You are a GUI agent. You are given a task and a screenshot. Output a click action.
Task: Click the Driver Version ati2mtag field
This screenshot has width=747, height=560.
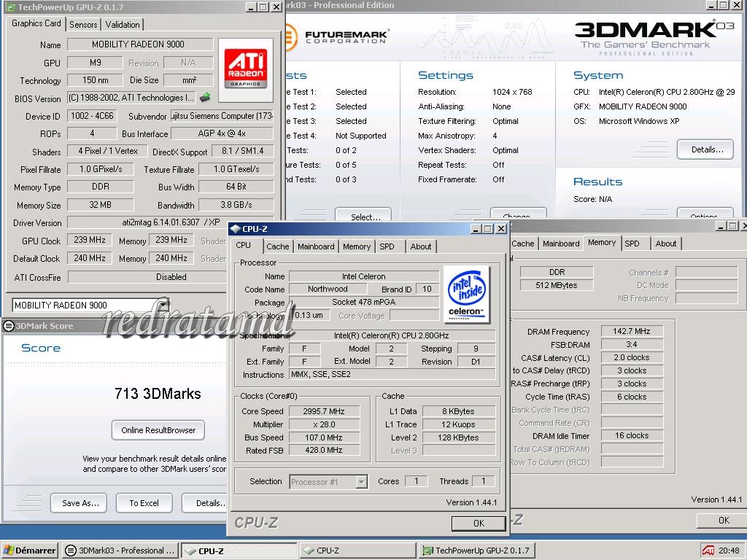170,222
